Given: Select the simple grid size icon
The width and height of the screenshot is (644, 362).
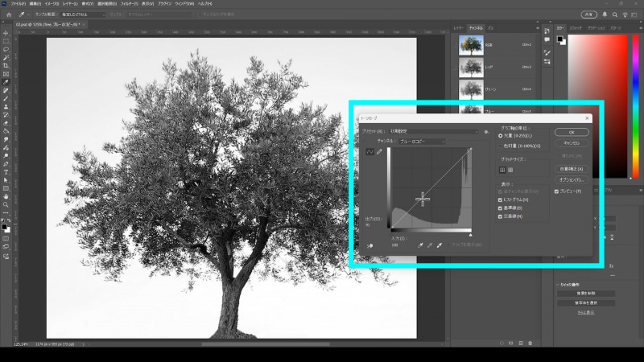Looking at the screenshot, I should (502, 170).
